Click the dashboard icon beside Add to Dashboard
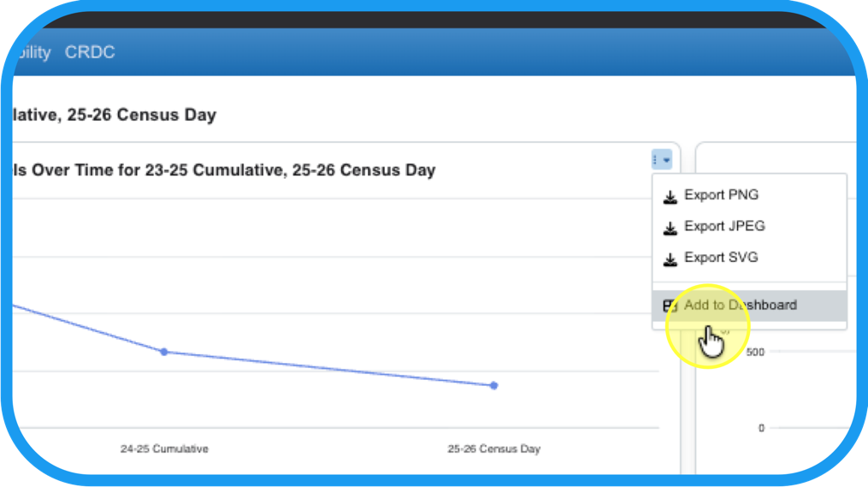The height and width of the screenshot is (487, 868). 670,306
